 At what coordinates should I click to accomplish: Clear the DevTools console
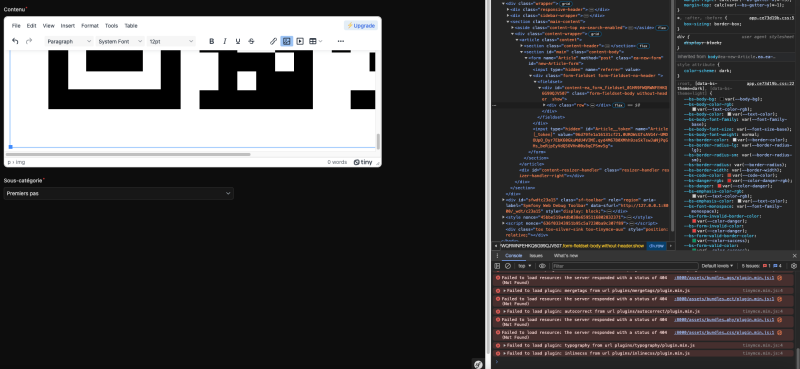tap(508, 266)
